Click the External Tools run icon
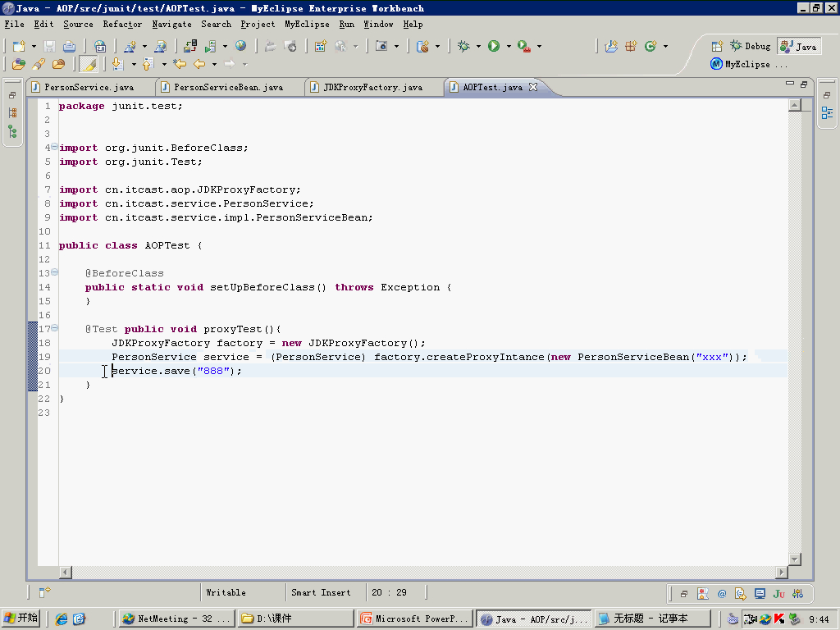This screenshot has width=840, height=630. pyautogui.click(x=524, y=46)
